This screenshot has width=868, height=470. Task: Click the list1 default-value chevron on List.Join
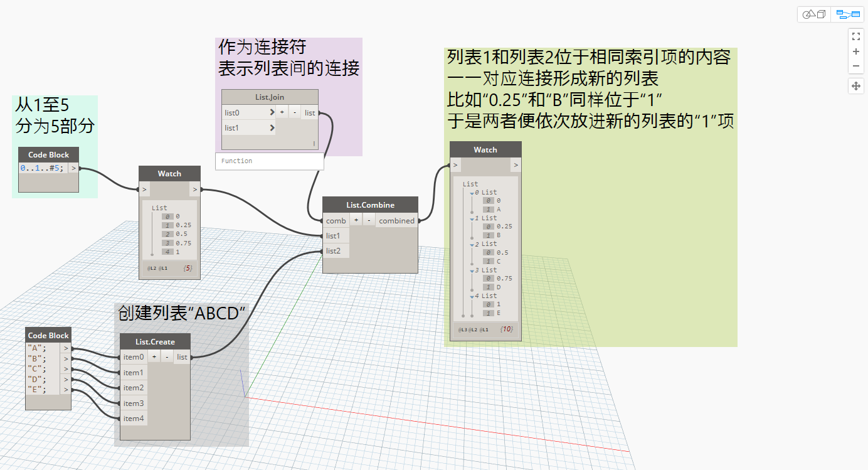pyautogui.click(x=272, y=128)
